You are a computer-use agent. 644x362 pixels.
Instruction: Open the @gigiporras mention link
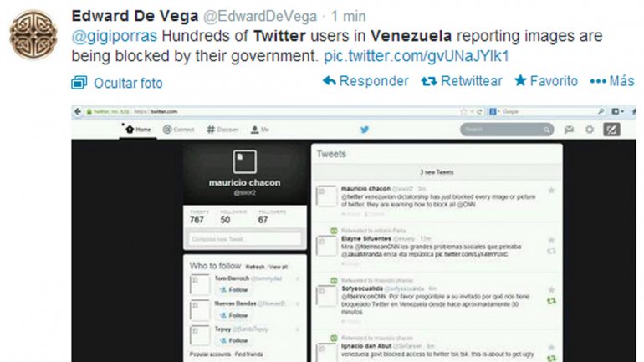115,36
